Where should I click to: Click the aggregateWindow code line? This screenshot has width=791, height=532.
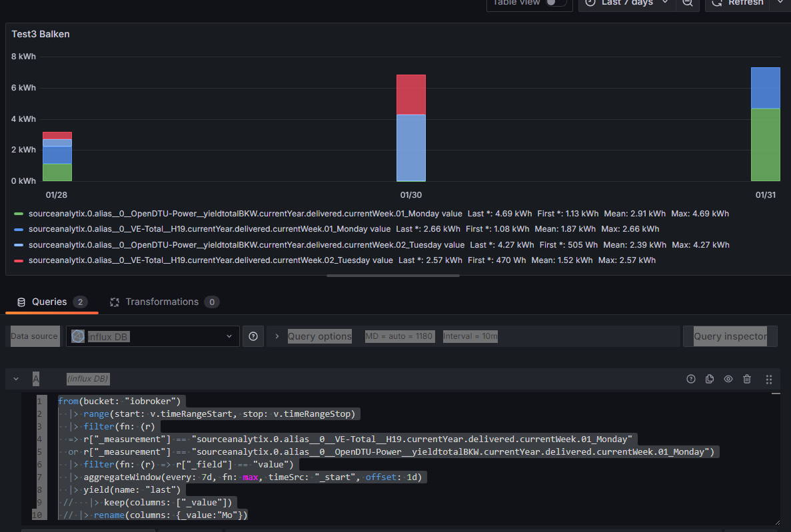tap(253, 477)
